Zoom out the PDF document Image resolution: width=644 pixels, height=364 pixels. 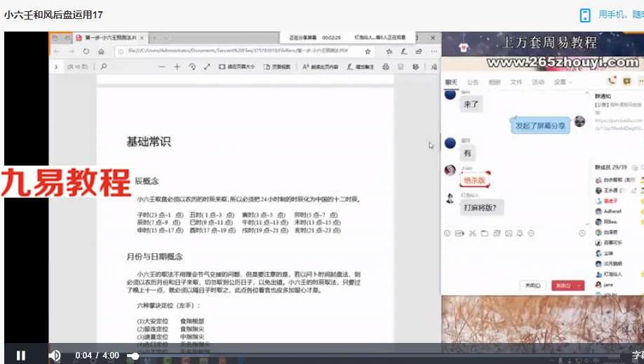pos(162,67)
